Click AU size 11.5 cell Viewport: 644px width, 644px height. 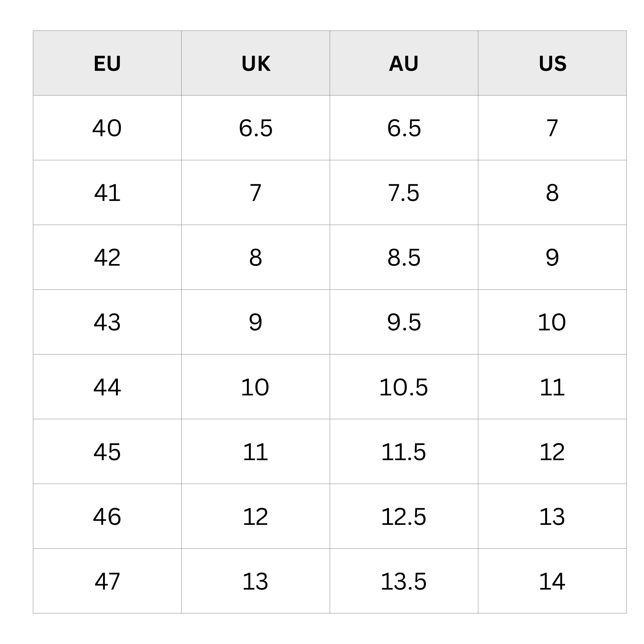point(404,452)
